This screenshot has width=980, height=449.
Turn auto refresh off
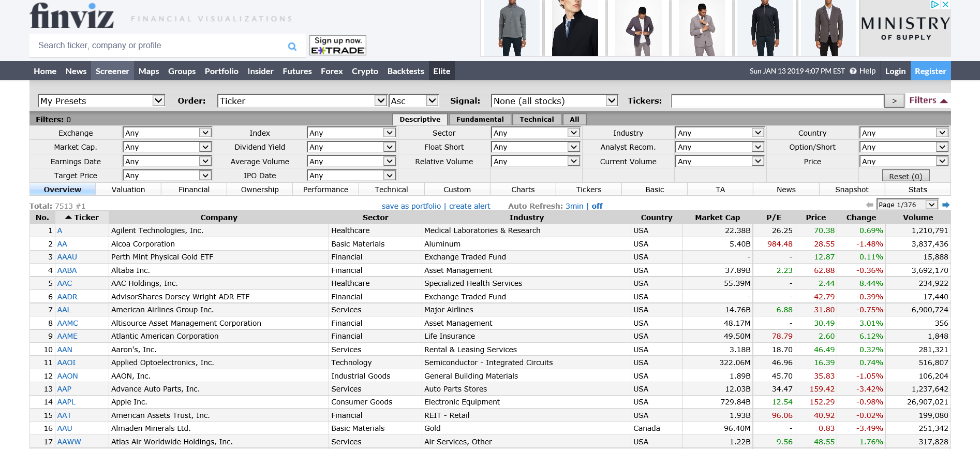click(x=597, y=206)
